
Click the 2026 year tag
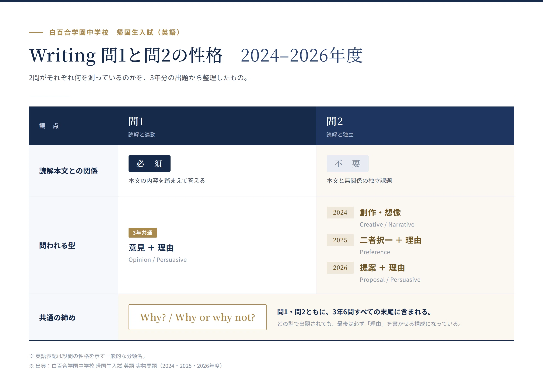[340, 267]
